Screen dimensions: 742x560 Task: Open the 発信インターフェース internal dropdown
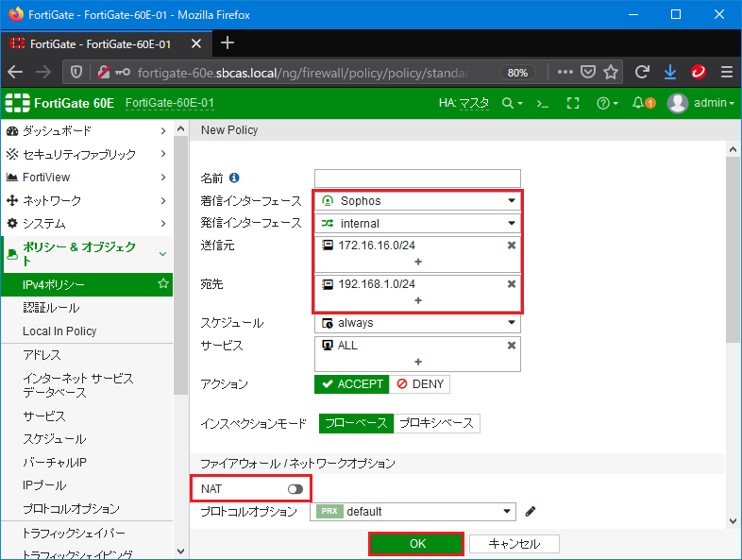point(417,224)
